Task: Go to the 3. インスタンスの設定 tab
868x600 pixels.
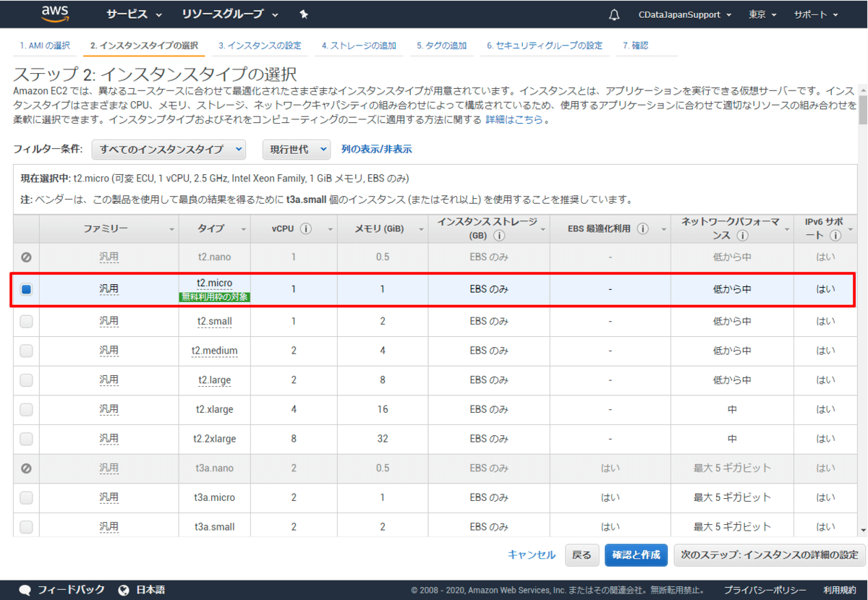Action: [x=260, y=46]
